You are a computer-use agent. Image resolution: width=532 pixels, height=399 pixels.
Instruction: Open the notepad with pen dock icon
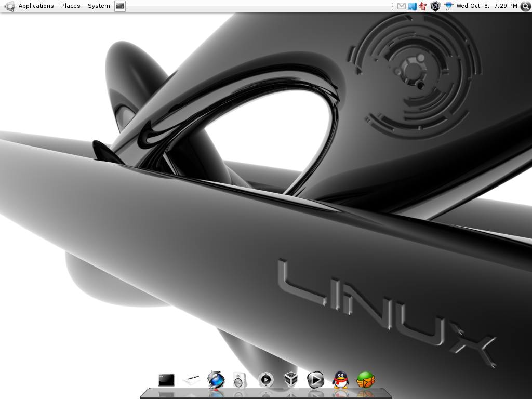coord(191,379)
